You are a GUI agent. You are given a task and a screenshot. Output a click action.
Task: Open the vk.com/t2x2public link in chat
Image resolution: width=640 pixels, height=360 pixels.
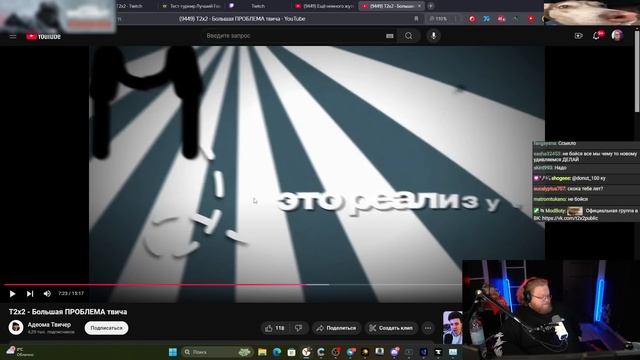pyautogui.click(x=570, y=218)
